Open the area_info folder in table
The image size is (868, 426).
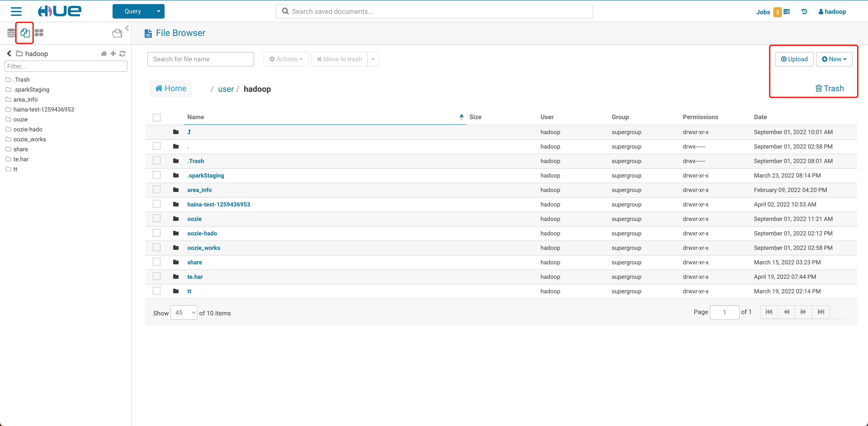[199, 190]
